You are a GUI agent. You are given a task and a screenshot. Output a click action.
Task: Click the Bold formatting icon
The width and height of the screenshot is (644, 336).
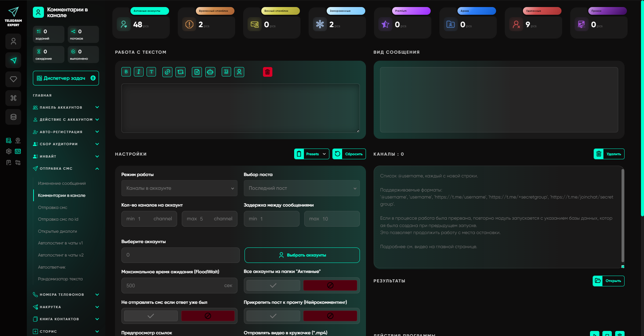126,72
